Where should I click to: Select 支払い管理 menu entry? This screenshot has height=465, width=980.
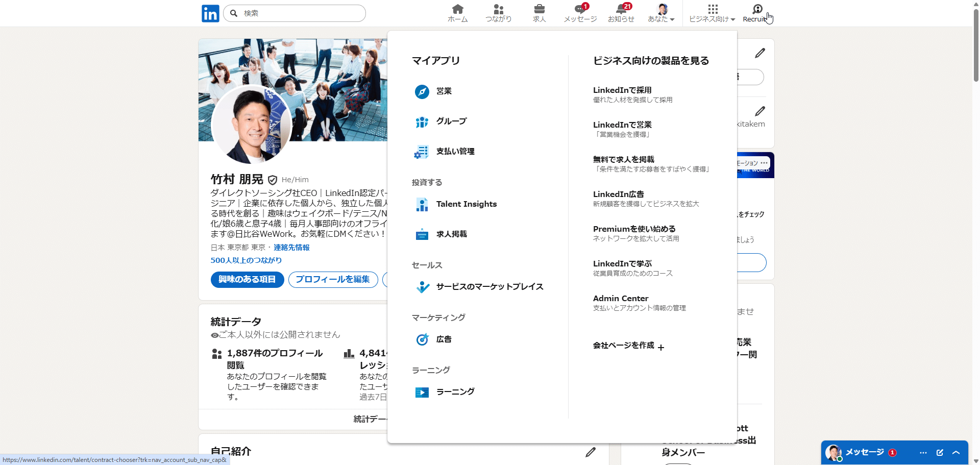click(455, 152)
